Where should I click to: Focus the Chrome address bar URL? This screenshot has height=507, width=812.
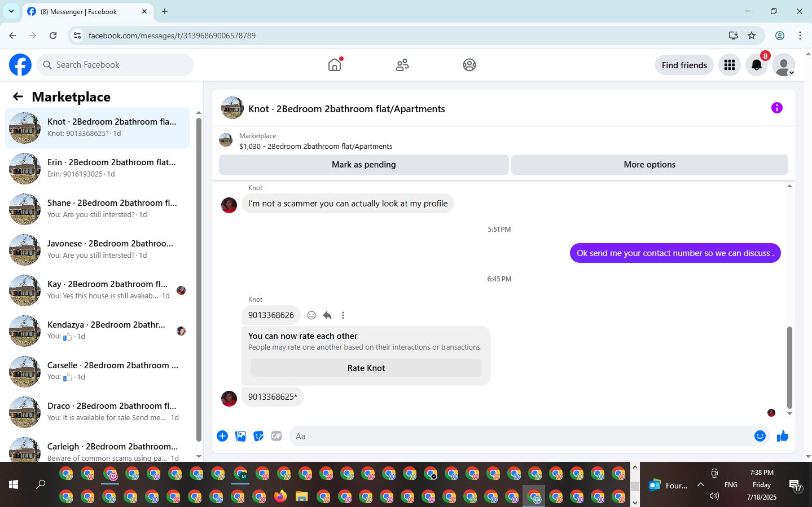[x=172, y=36]
